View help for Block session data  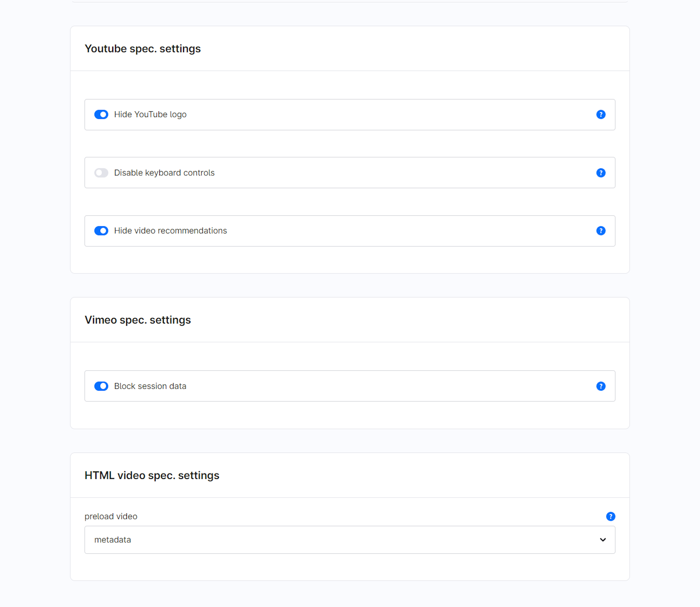tap(601, 386)
